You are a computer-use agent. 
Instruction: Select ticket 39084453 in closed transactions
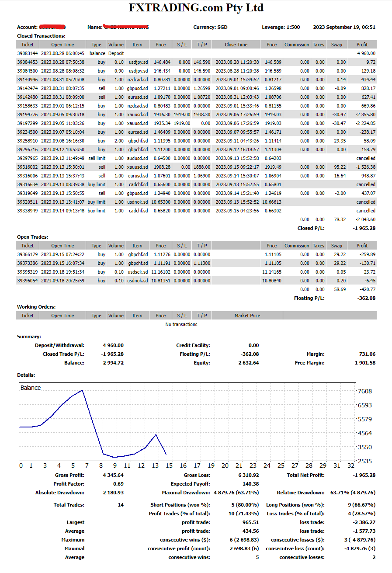(27, 62)
